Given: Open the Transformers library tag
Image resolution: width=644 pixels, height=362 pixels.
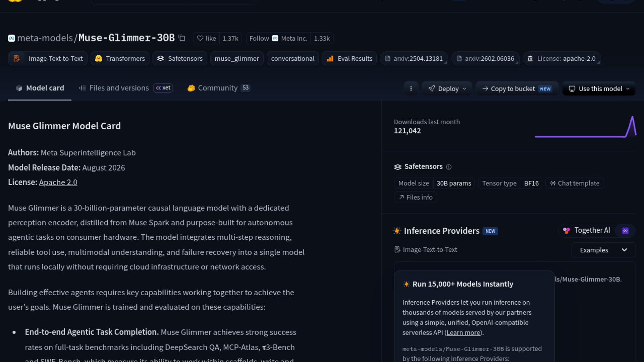Looking at the screenshot, I should 120,58.
